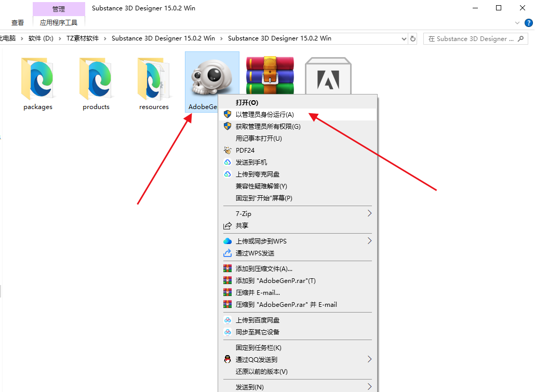Go to first Substance 3D Designer breadcrumb
Viewport: 535px width, 392px height.
(x=163, y=38)
